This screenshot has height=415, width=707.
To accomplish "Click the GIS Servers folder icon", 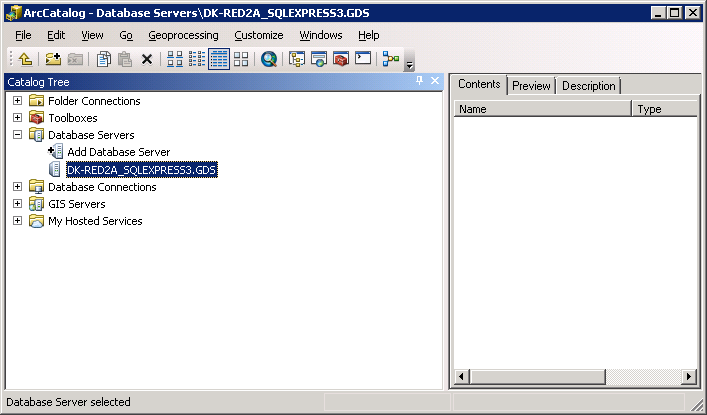I will (x=36, y=204).
